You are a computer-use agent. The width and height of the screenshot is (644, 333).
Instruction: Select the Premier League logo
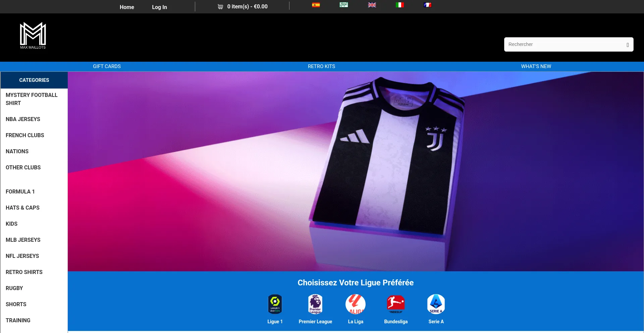pos(315,304)
